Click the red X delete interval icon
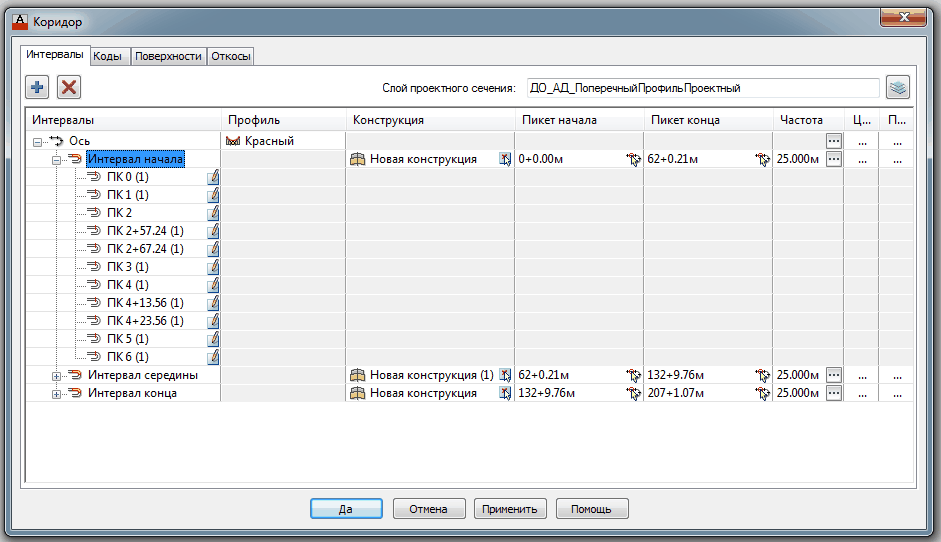This screenshot has height=542, width=941. pyautogui.click(x=69, y=87)
